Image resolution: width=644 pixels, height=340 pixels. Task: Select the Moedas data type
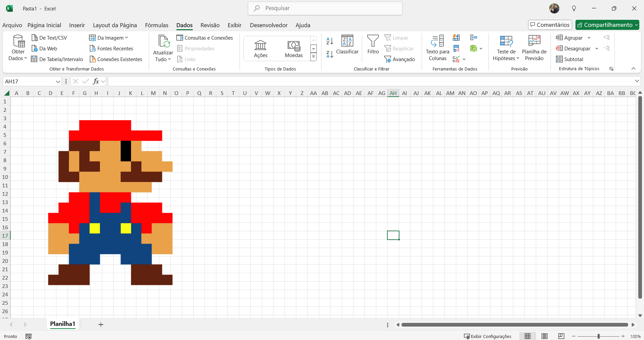coord(294,49)
